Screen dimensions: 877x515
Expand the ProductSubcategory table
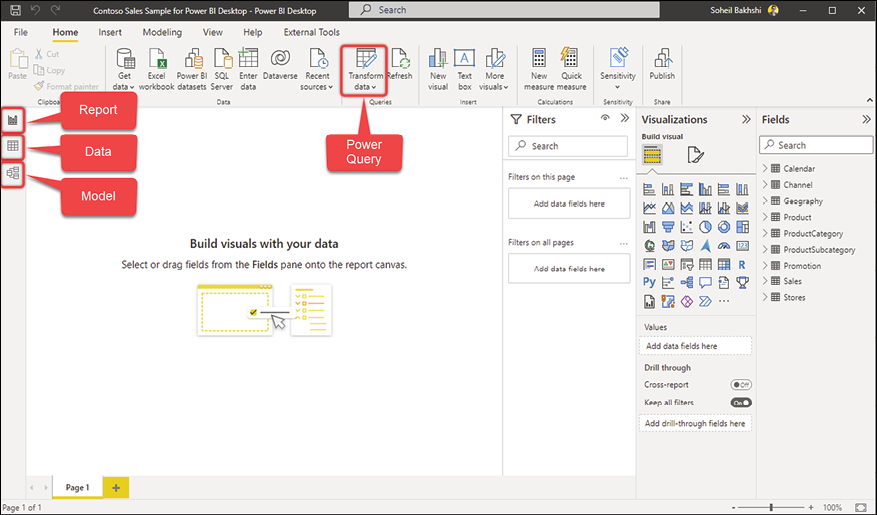pos(765,249)
